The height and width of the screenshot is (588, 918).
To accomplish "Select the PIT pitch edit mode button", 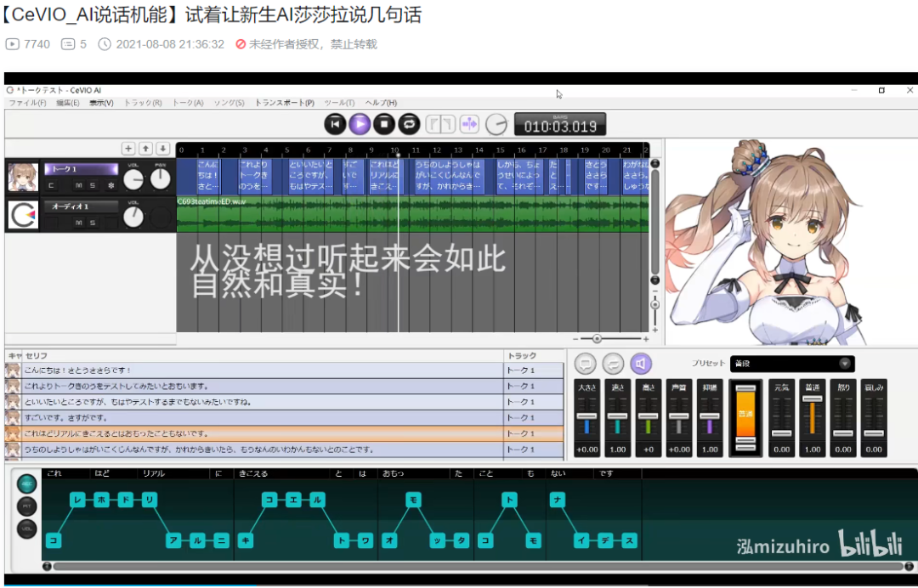I will [x=27, y=506].
